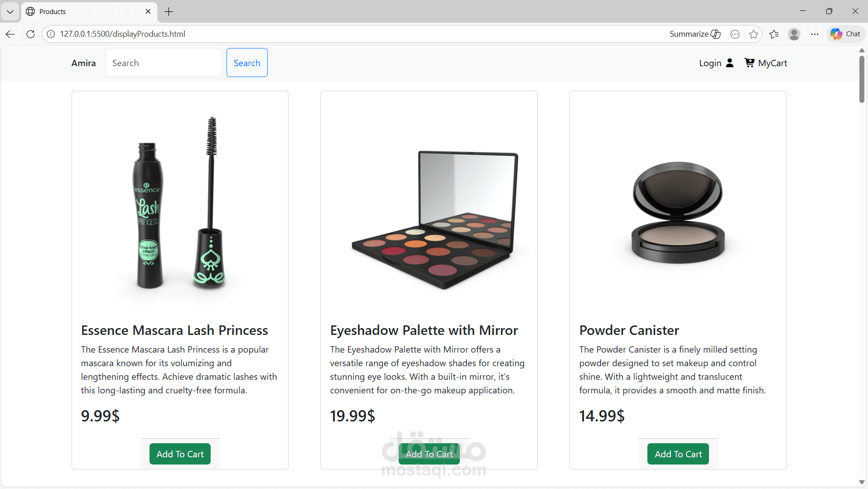Viewport: 868px width, 489px height.
Task: Open the browser profile avatar
Action: click(794, 34)
